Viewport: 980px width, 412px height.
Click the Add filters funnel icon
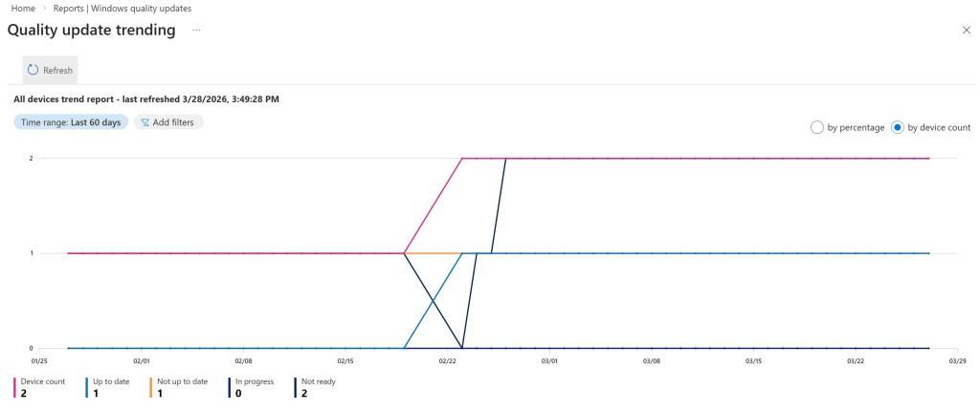145,122
